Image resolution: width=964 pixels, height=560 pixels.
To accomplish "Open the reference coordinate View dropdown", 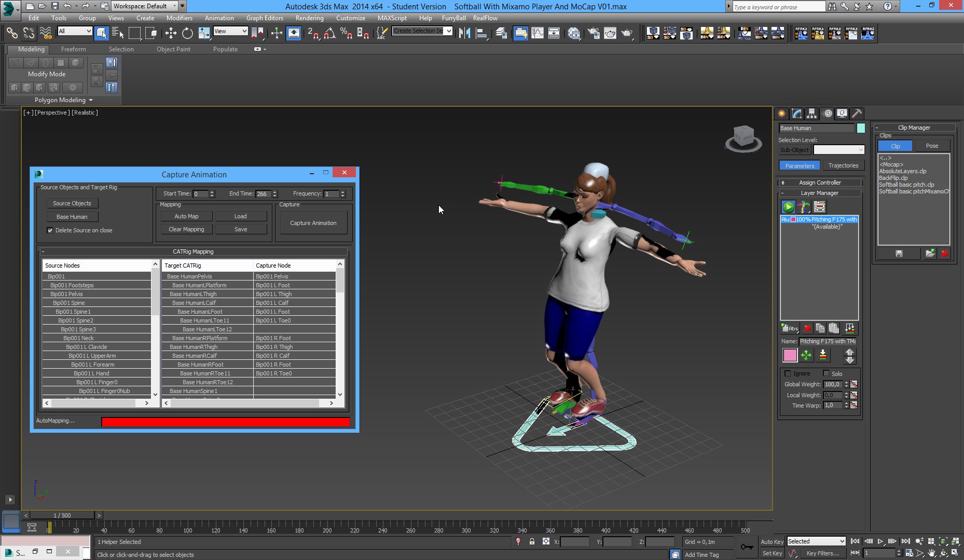I will tap(230, 31).
